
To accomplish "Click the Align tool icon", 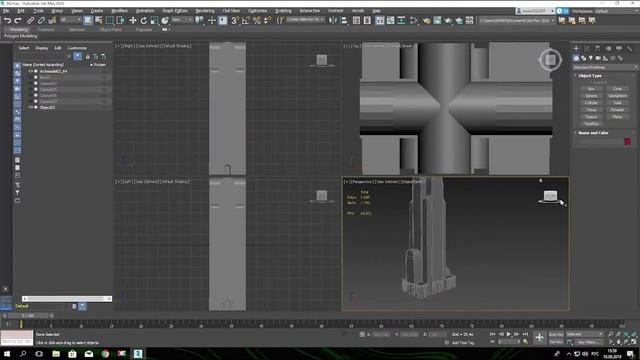I will (344, 20).
